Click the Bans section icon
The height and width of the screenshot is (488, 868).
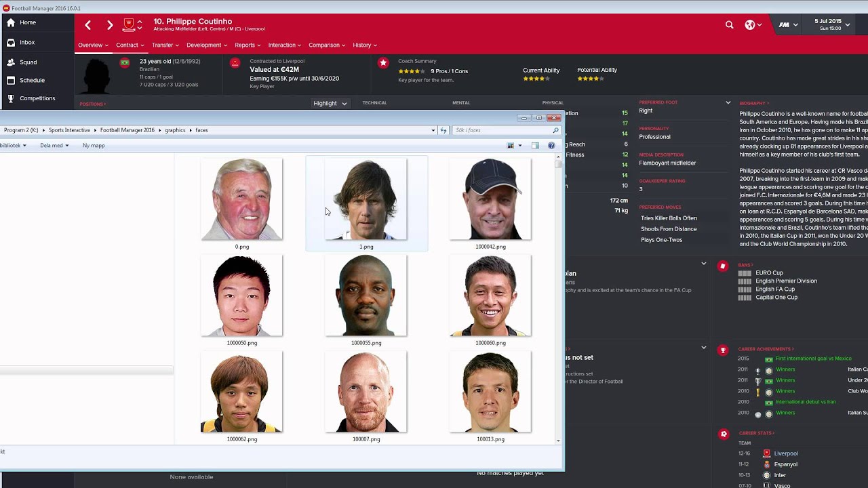pos(723,266)
